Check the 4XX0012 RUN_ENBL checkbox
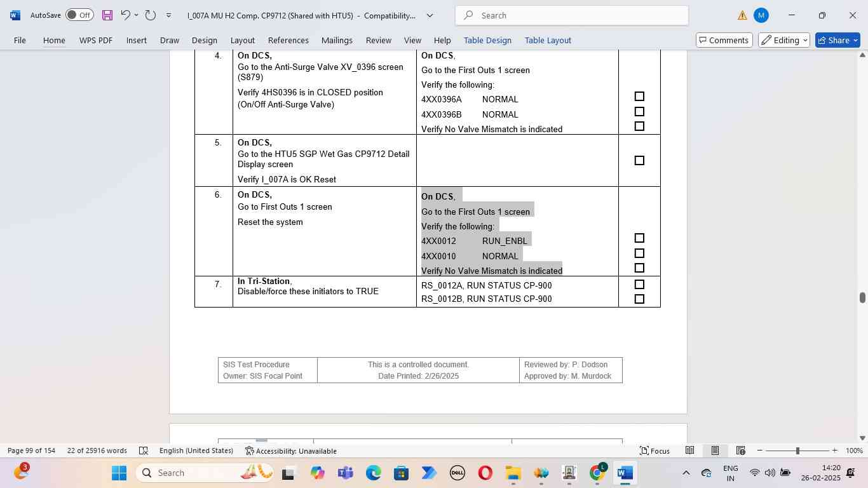This screenshot has width=868, height=488. (x=639, y=238)
